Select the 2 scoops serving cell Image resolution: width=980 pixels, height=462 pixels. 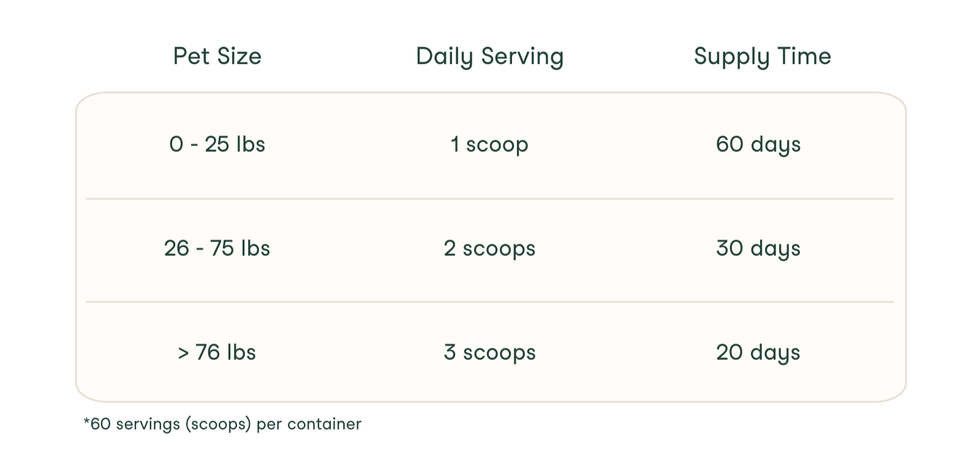pos(489,248)
